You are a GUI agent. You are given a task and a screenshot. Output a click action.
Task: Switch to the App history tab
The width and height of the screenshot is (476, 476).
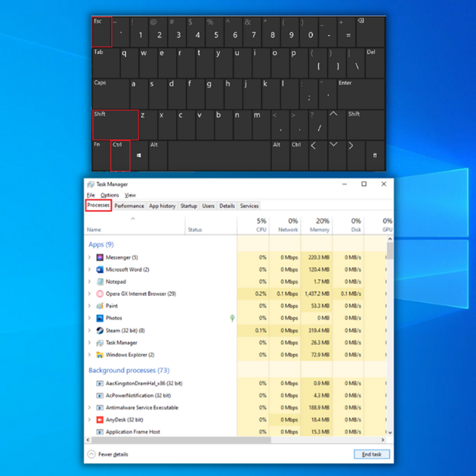(x=162, y=206)
